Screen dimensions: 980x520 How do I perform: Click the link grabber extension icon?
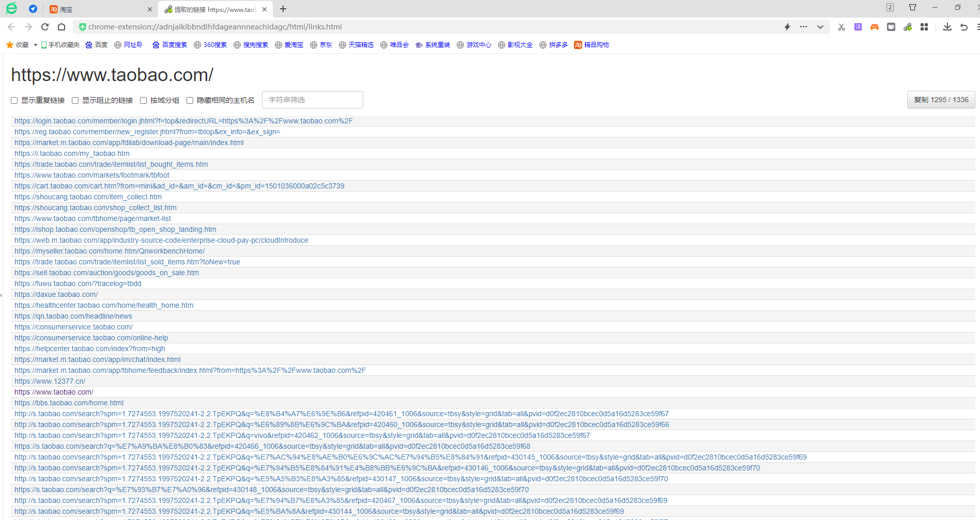(x=908, y=27)
